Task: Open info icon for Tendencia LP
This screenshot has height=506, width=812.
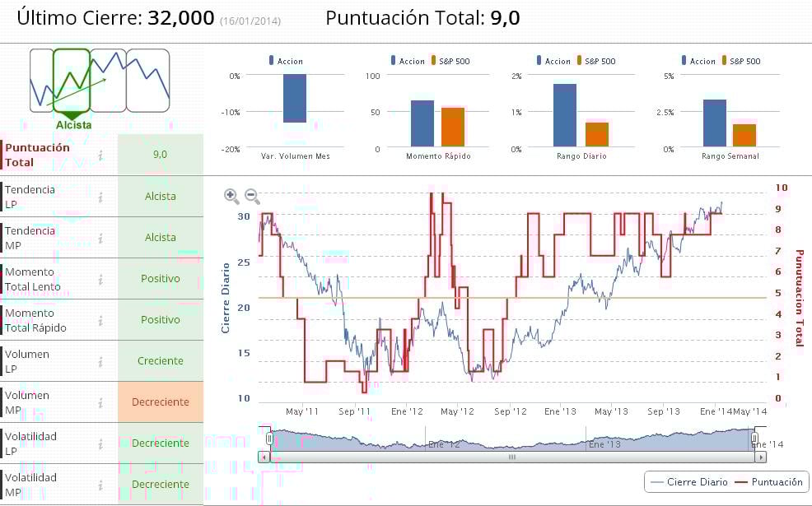Action: point(100,197)
